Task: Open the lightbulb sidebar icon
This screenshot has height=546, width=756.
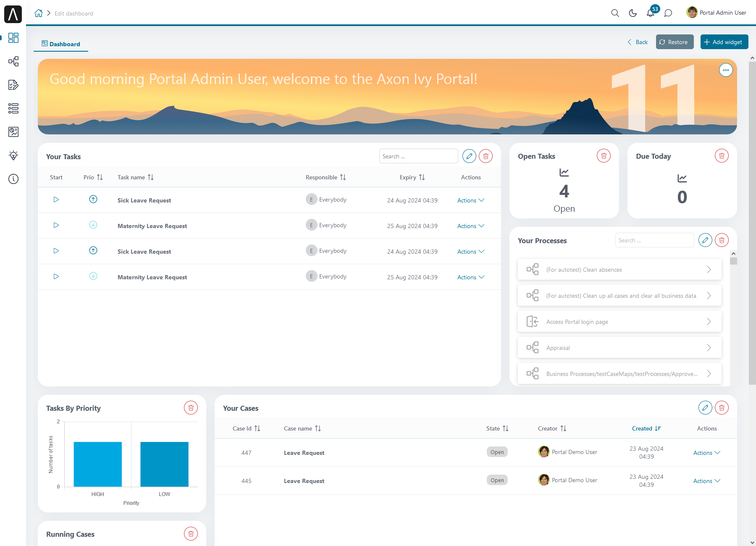Action: click(x=13, y=155)
